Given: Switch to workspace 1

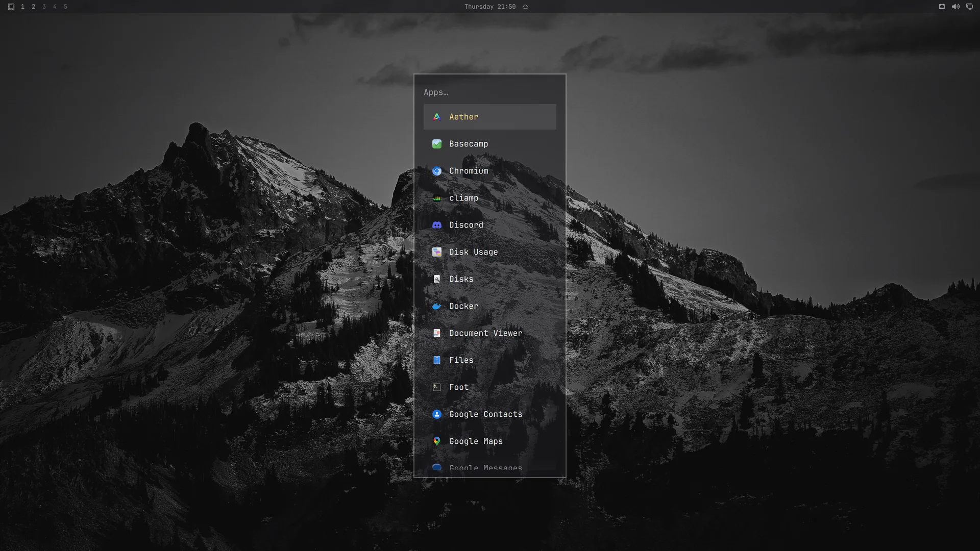Looking at the screenshot, I should [x=22, y=7].
